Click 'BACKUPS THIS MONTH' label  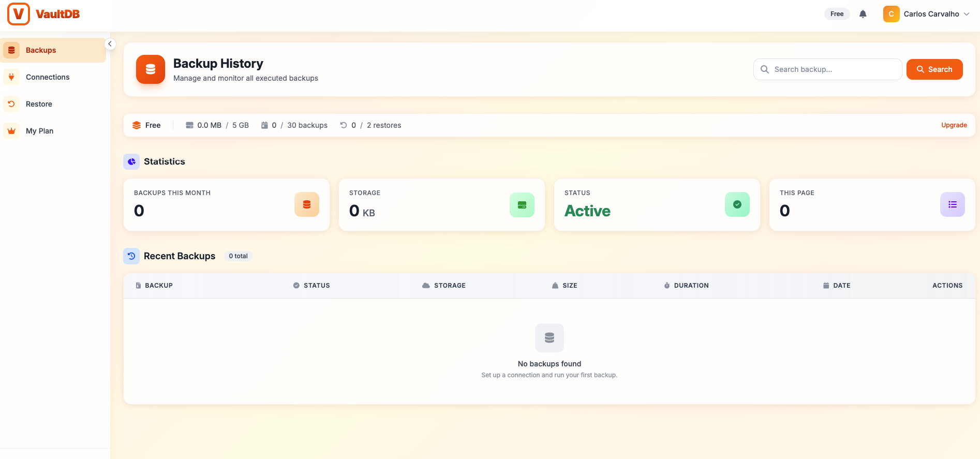coord(172,193)
